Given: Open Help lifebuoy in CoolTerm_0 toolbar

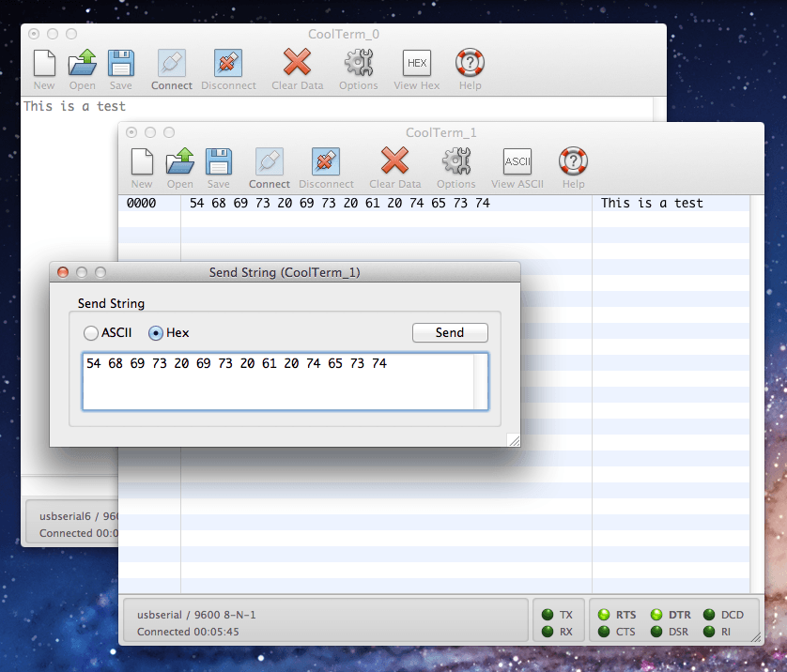Looking at the screenshot, I should pyautogui.click(x=470, y=63).
